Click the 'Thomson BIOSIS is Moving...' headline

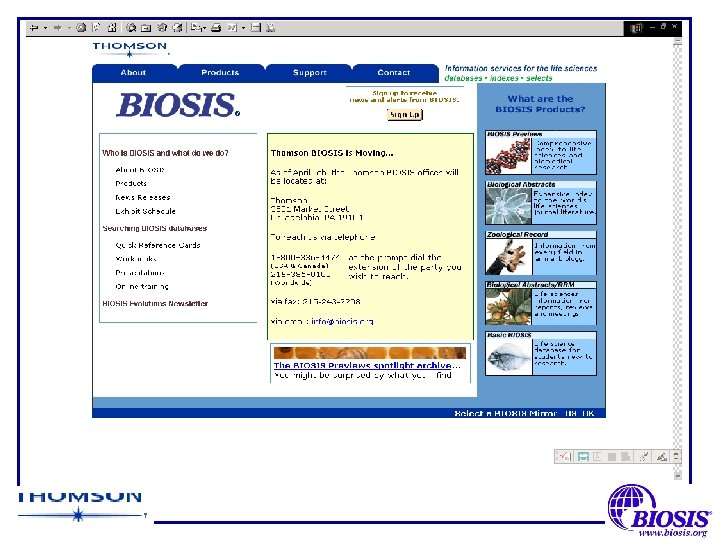pyautogui.click(x=332, y=153)
